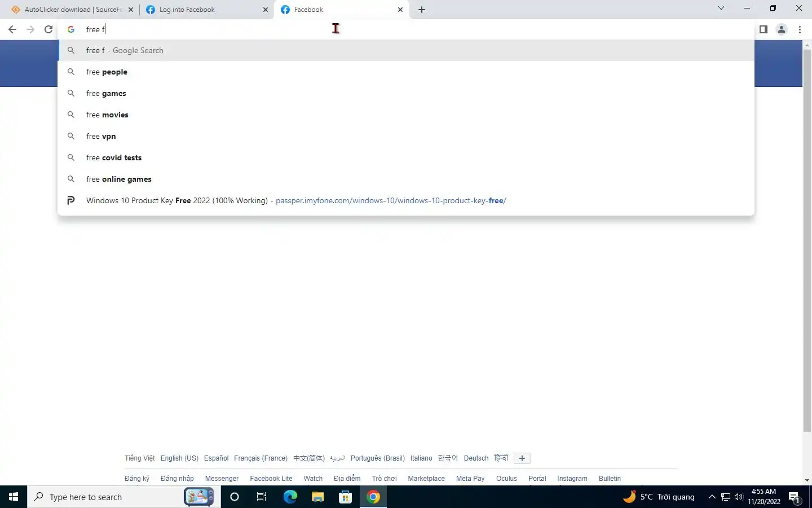
Task: Switch language to Deutsch
Action: click(x=476, y=458)
